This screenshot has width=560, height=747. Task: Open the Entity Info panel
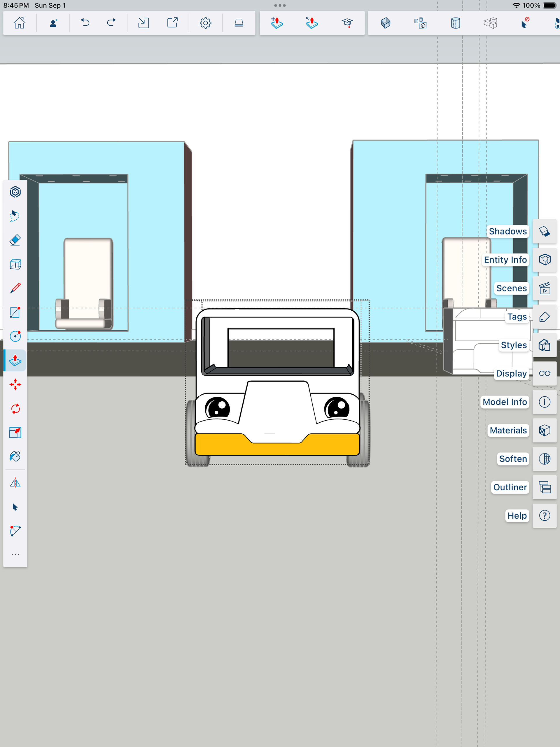click(x=545, y=260)
